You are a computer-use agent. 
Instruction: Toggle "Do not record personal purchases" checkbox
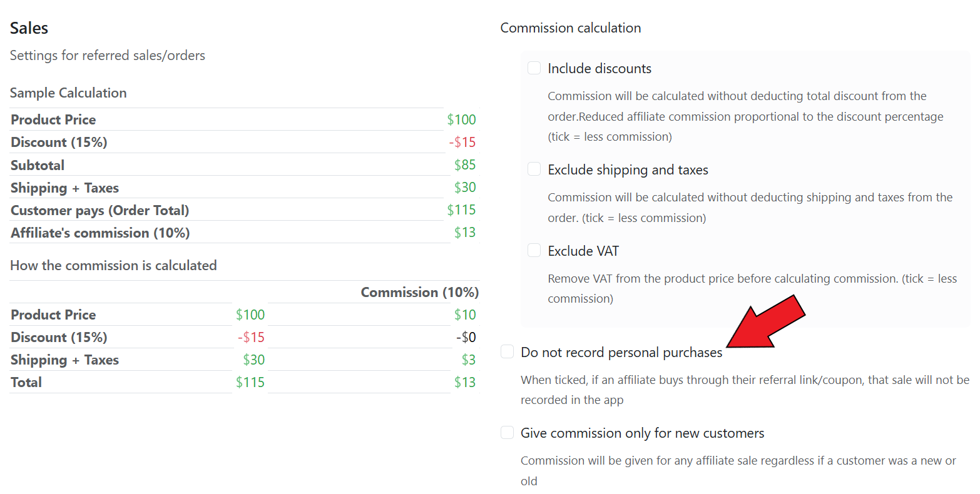[x=507, y=352]
